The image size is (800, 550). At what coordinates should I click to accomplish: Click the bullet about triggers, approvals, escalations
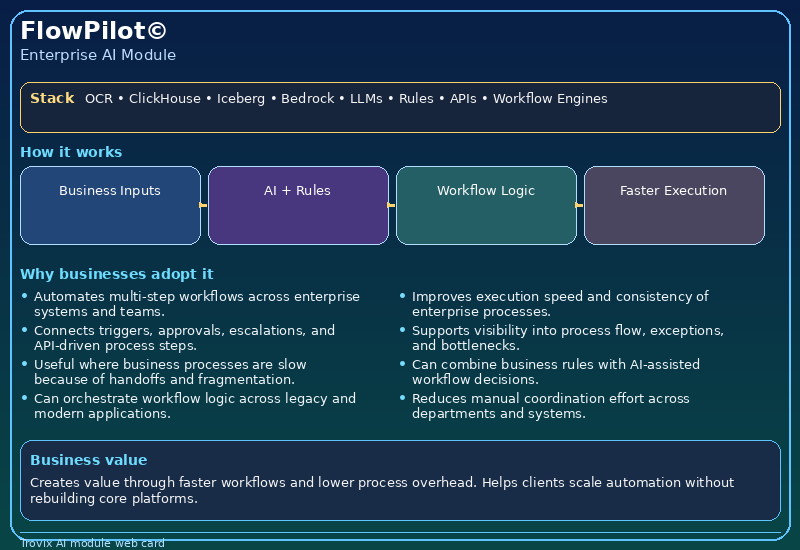(184, 338)
